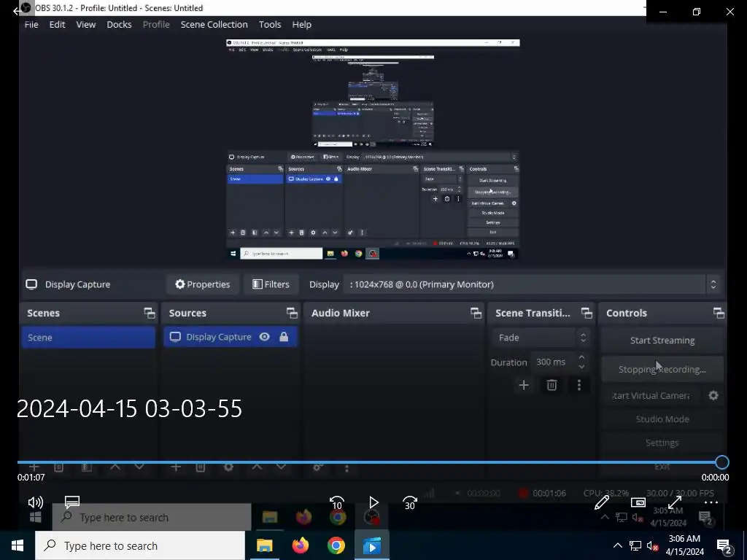Screen dimensions: 747x560
Task: Pop out the Sources dock
Action: tap(292, 313)
